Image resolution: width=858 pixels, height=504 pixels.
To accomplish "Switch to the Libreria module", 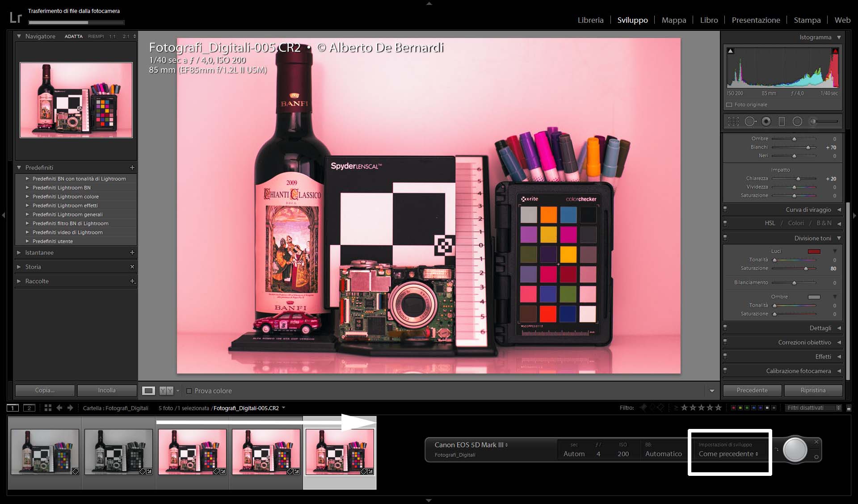I will click(590, 20).
